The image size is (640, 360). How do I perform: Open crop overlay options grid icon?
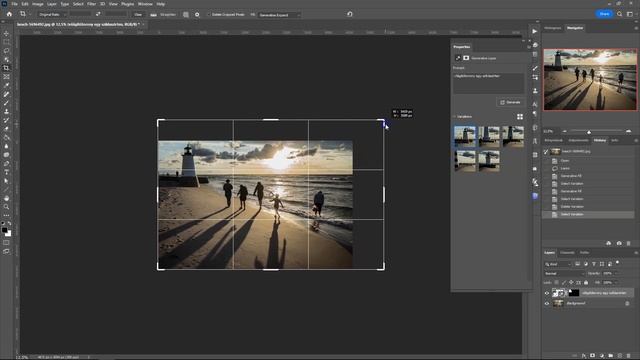click(x=186, y=14)
